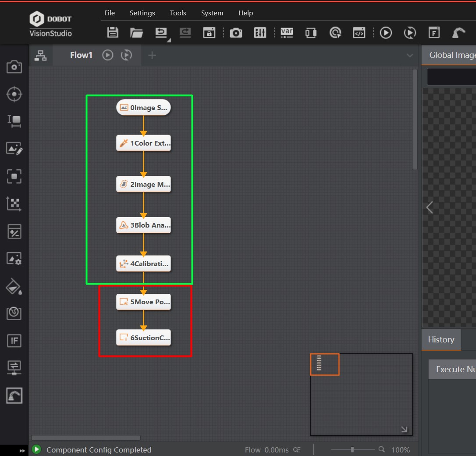
Task: Open the global variable (var) icon
Action: click(x=287, y=32)
